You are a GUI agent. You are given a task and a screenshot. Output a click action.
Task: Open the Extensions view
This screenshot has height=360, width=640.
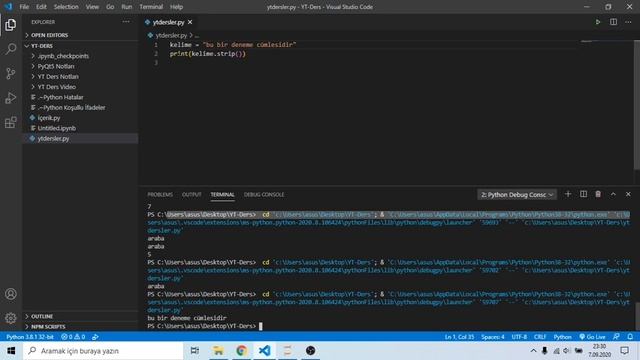point(11,122)
